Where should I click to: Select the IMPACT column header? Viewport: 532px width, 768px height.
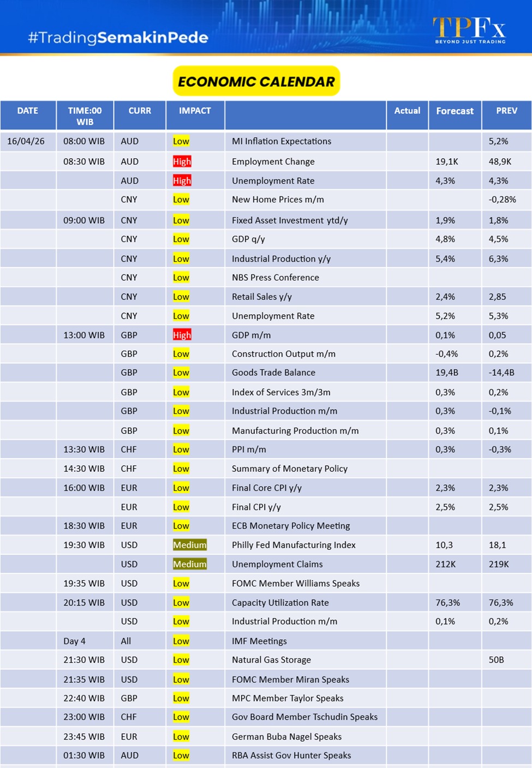point(195,111)
